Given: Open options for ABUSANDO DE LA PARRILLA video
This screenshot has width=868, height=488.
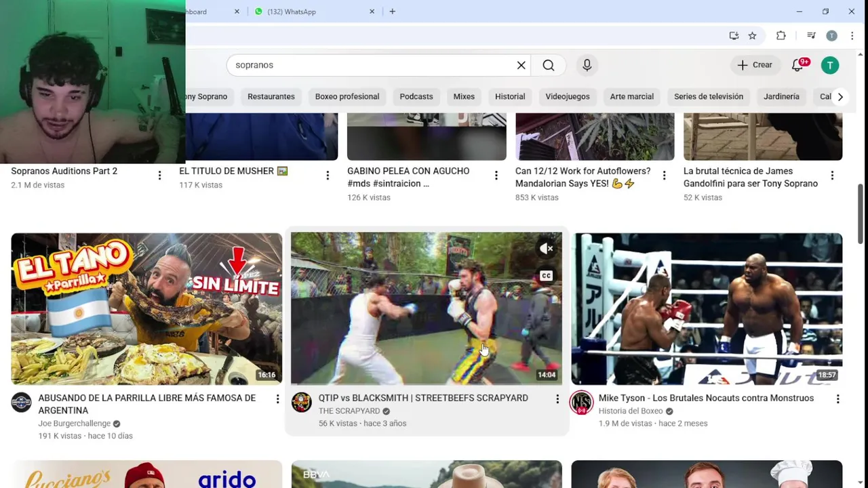Looking at the screenshot, I should [x=277, y=399].
